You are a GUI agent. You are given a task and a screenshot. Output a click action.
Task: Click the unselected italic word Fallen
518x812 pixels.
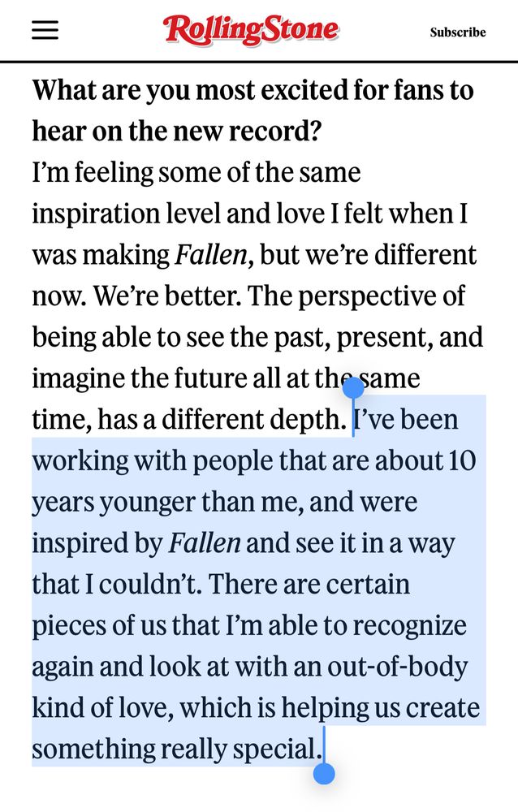point(211,254)
